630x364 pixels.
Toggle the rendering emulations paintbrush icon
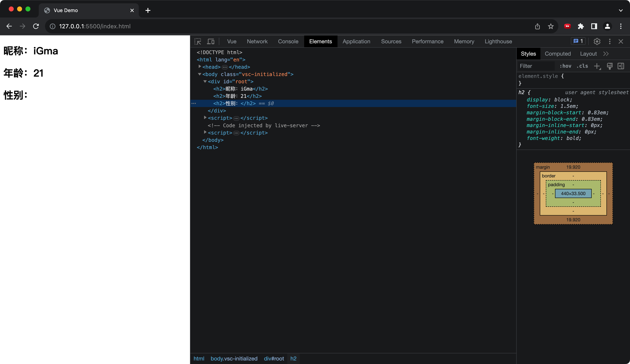click(610, 66)
